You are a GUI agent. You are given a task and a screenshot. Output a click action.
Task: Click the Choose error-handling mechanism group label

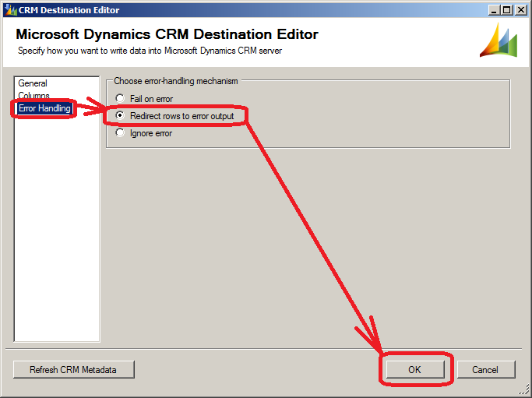point(176,81)
